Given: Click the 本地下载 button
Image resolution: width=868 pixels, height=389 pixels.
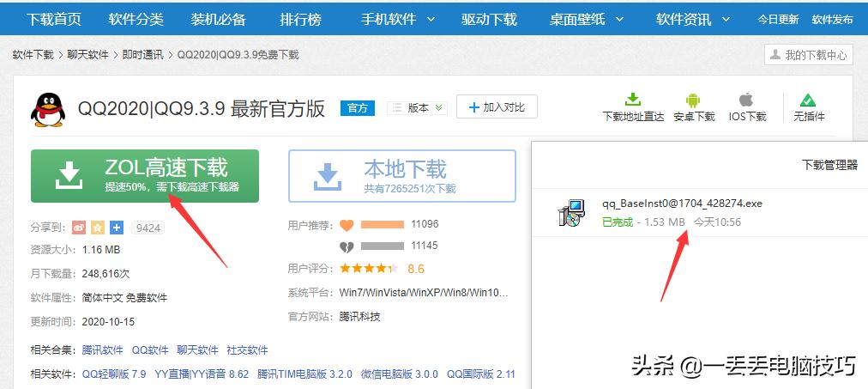Looking at the screenshot, I should coord(402,176).
